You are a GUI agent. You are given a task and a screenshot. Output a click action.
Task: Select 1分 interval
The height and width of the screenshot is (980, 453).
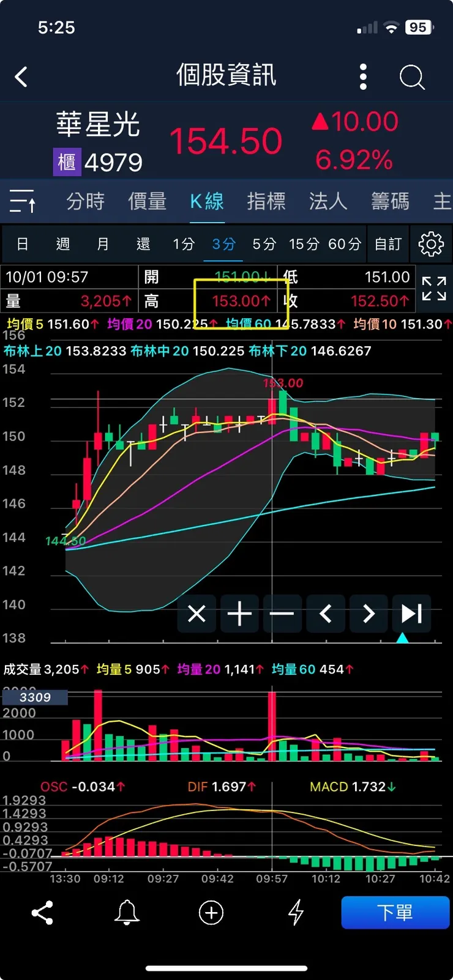(x=184, y=244)
